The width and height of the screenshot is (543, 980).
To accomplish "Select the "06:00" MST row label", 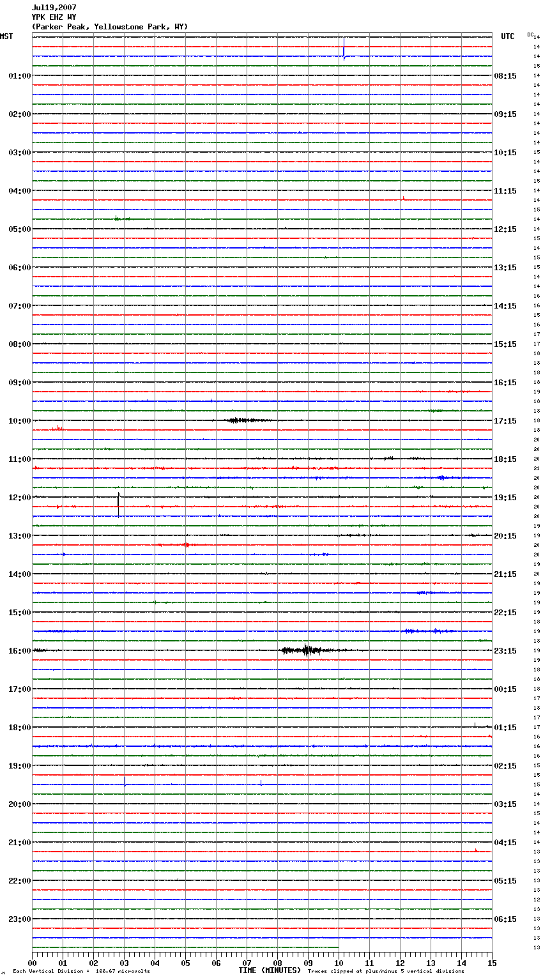I will (20, 268).
